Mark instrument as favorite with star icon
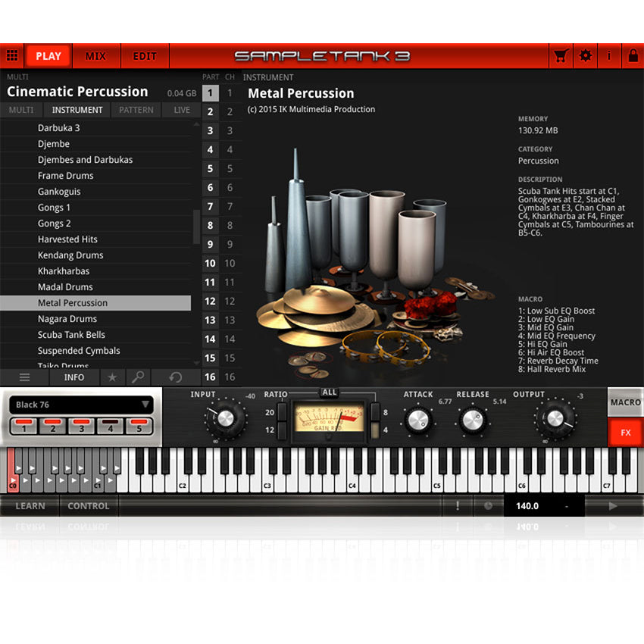This screenshot has height=644, width=644. pos(112,377)
